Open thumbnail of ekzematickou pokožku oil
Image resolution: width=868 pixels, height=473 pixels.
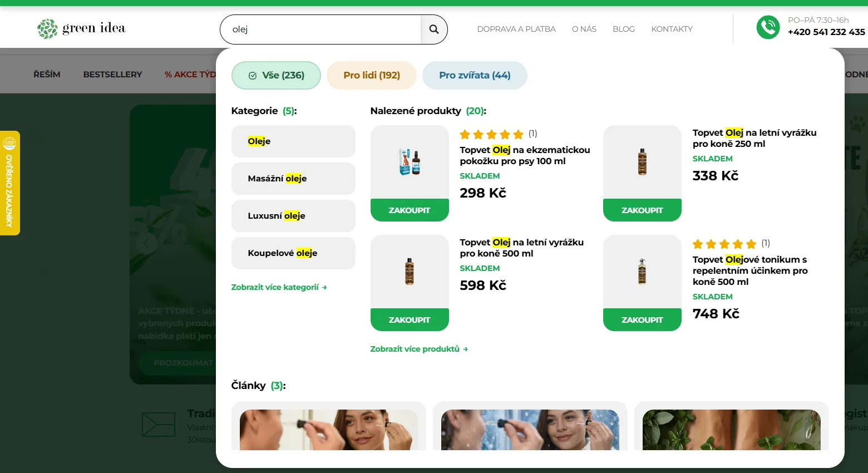410,162
